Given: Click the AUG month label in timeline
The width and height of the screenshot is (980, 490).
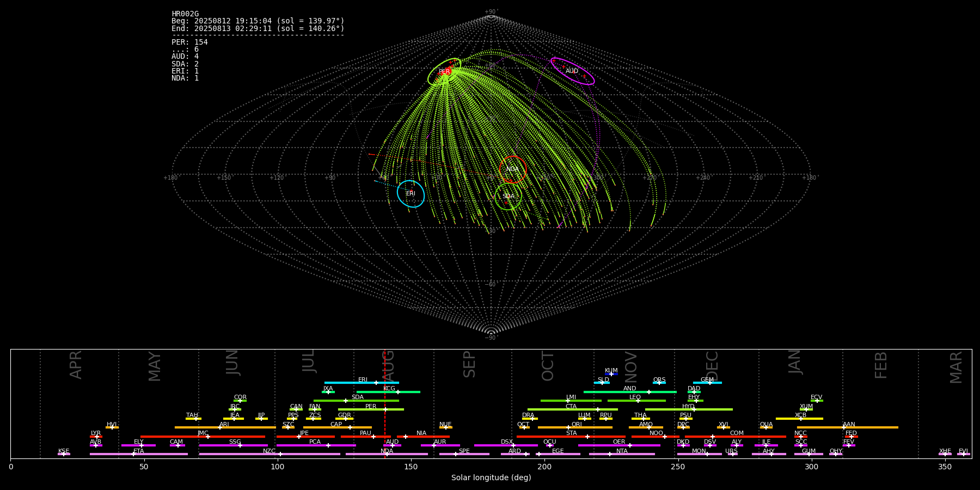Looking at the screenshot, I should click(x=388, y=365).
